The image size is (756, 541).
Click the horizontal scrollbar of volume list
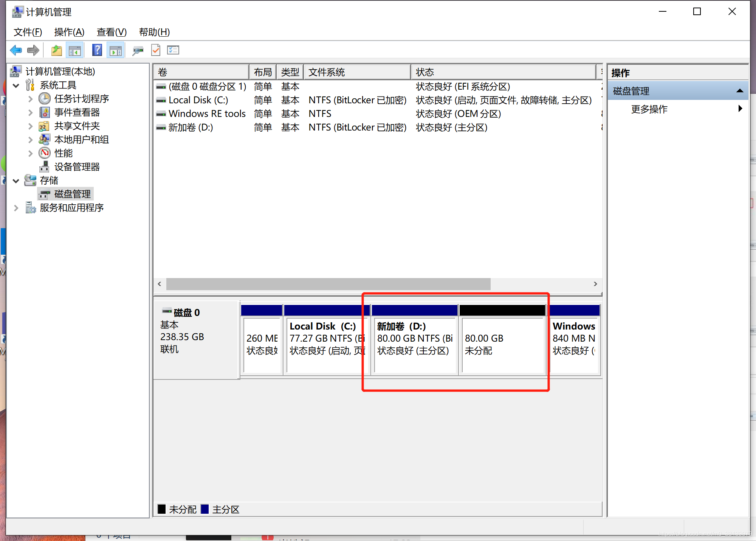coord(328,284)
